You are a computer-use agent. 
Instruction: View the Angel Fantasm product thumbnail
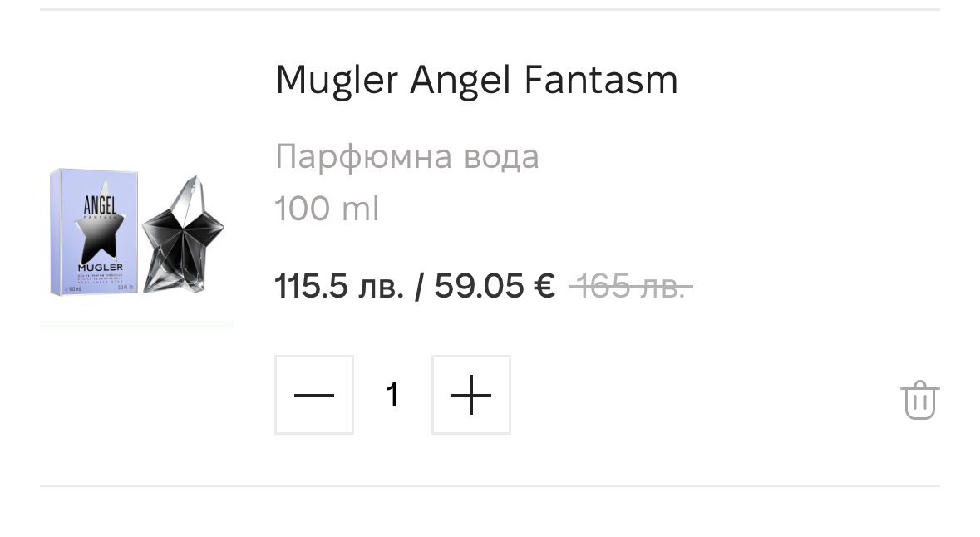[137, 234]
